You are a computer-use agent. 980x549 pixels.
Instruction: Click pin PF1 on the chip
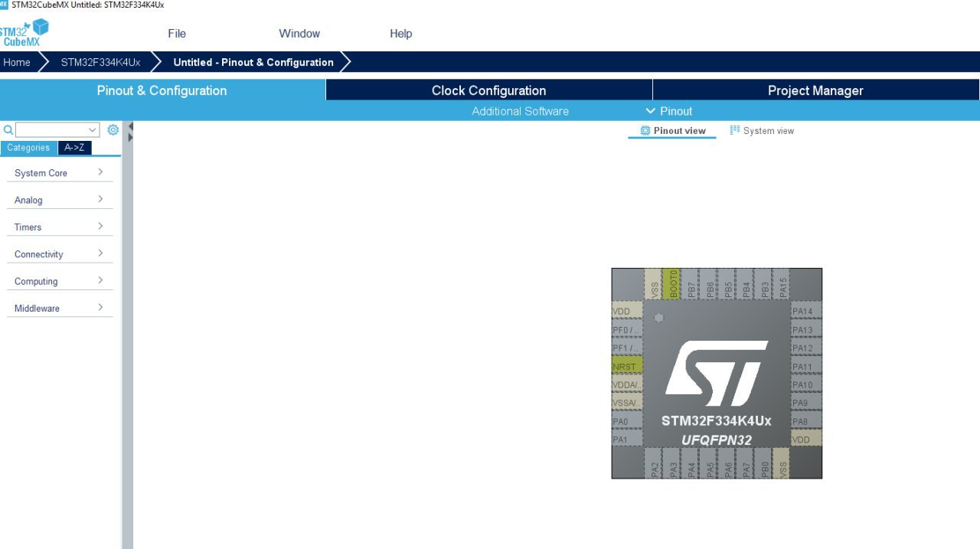point(627,348)
